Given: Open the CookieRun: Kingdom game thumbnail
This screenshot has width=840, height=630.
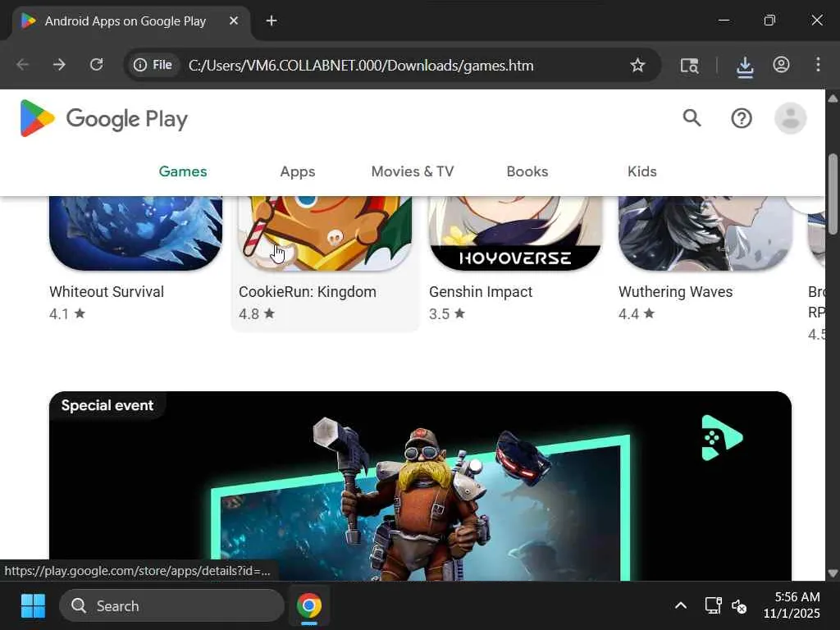Looking at the screenshot, I should pos(325,233).
